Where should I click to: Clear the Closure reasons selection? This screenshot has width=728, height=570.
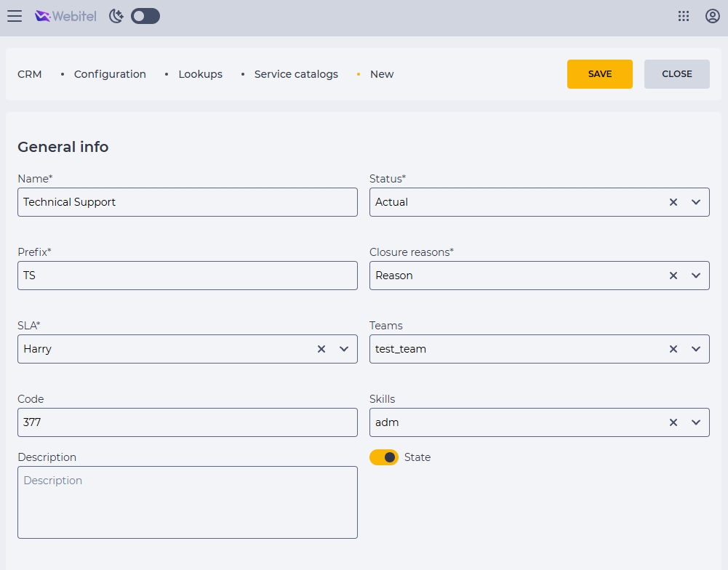click(673, 276)
